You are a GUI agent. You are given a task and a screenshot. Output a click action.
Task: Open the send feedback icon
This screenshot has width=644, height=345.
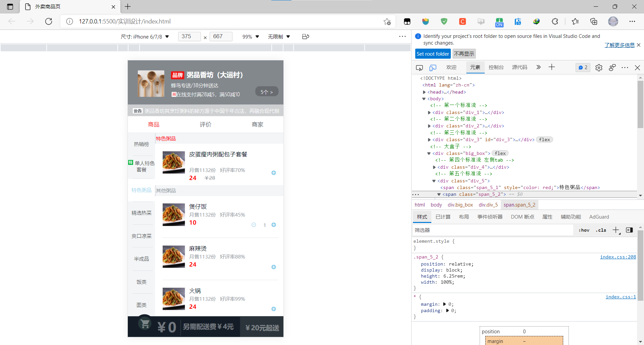pos(612,67)
